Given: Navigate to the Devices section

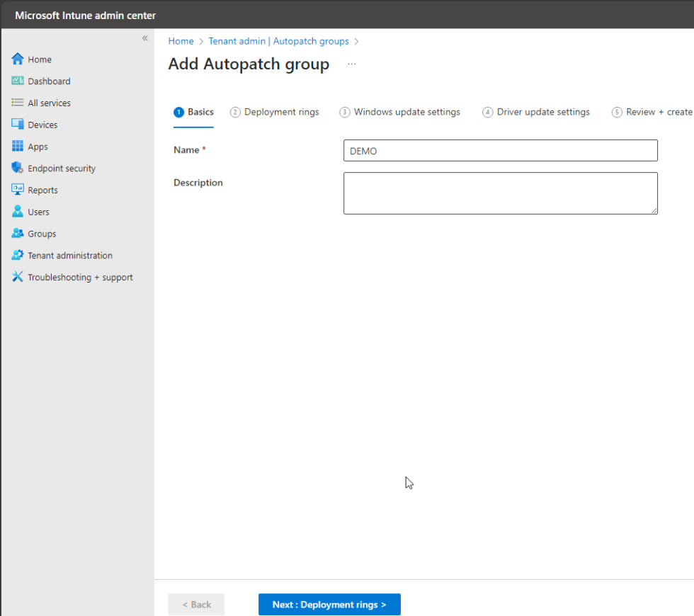Looking at the screenshot, I should [x=45, y=124].
